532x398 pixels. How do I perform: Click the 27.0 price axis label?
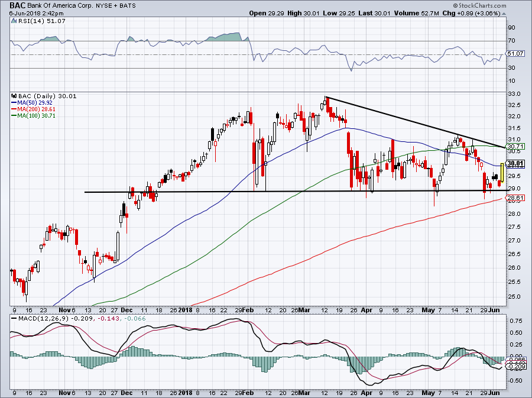(x=514, y=241)
